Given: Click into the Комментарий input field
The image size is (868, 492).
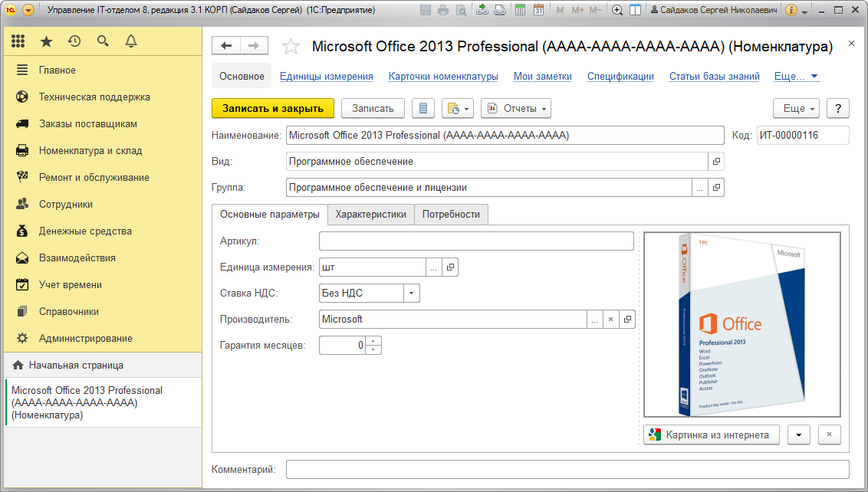Looking at the screenshot, I should coord(567,469).
